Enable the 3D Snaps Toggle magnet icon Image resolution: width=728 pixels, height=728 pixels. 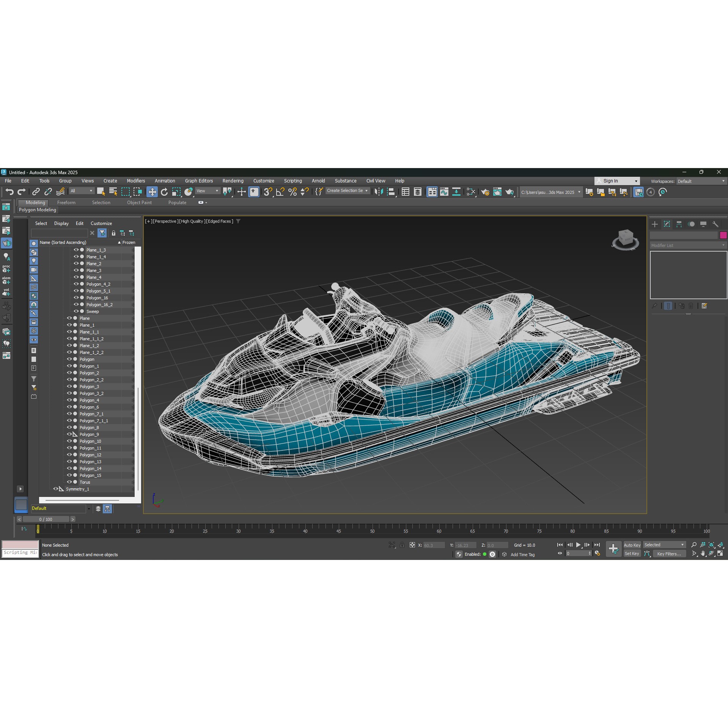tap(268, 192)
